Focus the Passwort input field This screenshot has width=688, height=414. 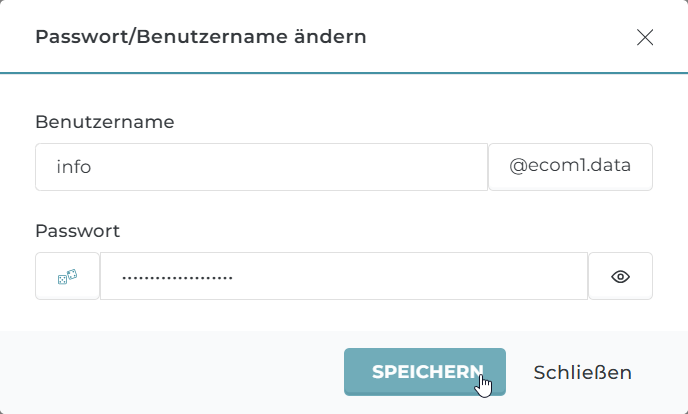coord(343,276)
